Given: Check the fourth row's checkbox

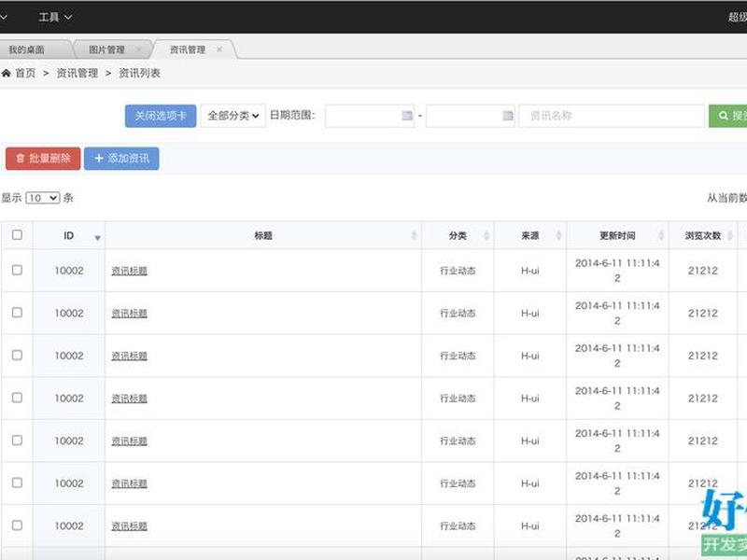Looking at the screenshot, I should (17, 398).
